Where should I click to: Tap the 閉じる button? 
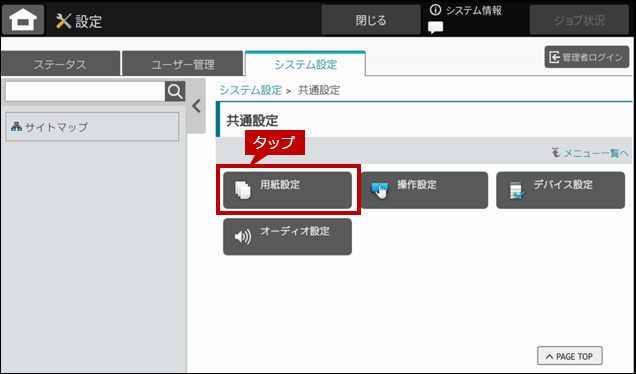pos(371,20)
